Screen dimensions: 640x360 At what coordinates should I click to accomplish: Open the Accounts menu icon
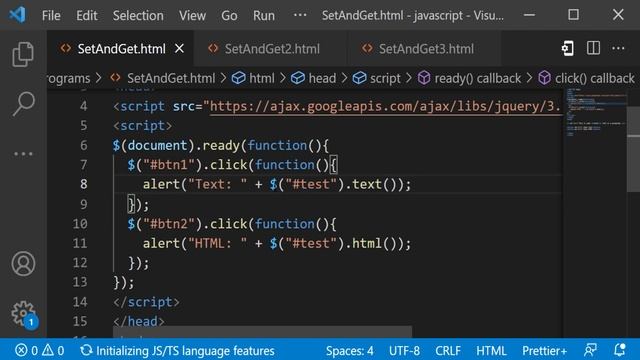[23, 264]
